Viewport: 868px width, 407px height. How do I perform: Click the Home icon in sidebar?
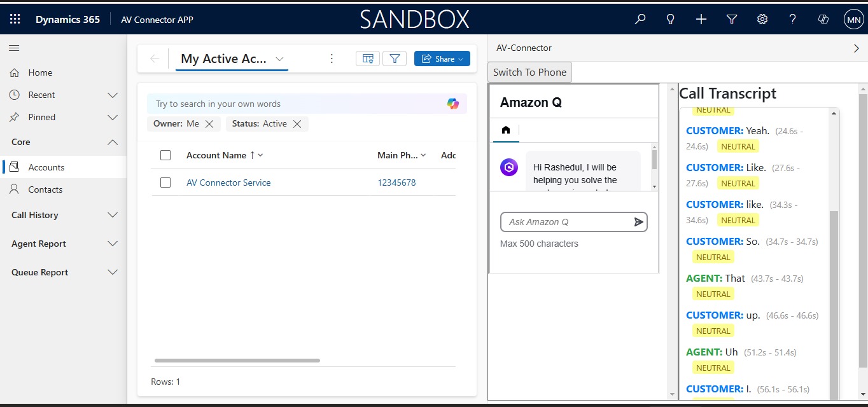pos(15,72)
